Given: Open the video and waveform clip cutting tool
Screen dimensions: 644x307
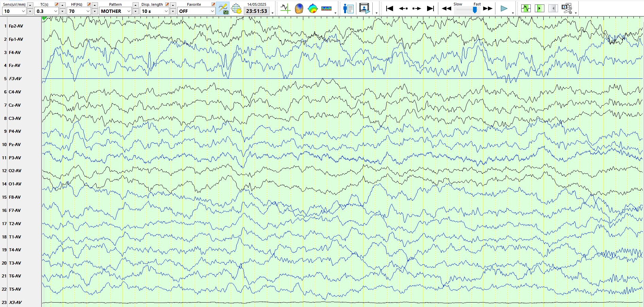Looking at the screenshot, I should [567, 8].
